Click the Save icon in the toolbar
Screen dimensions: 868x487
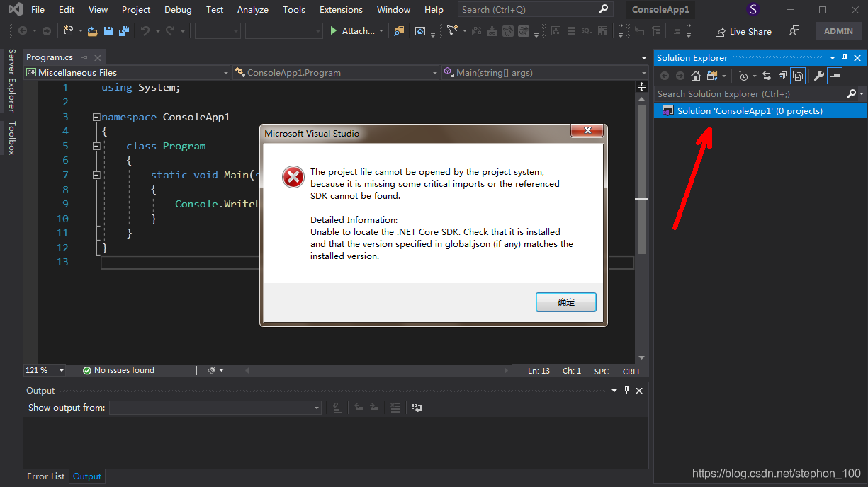pyautogui.click(x=108, y=31)
